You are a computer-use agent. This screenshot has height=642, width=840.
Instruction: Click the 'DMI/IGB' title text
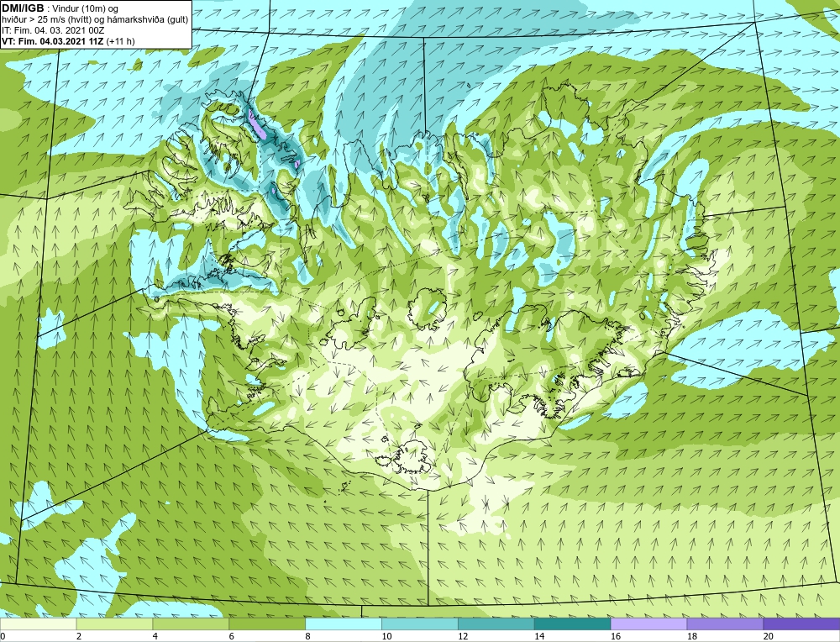tap(23, 8)
